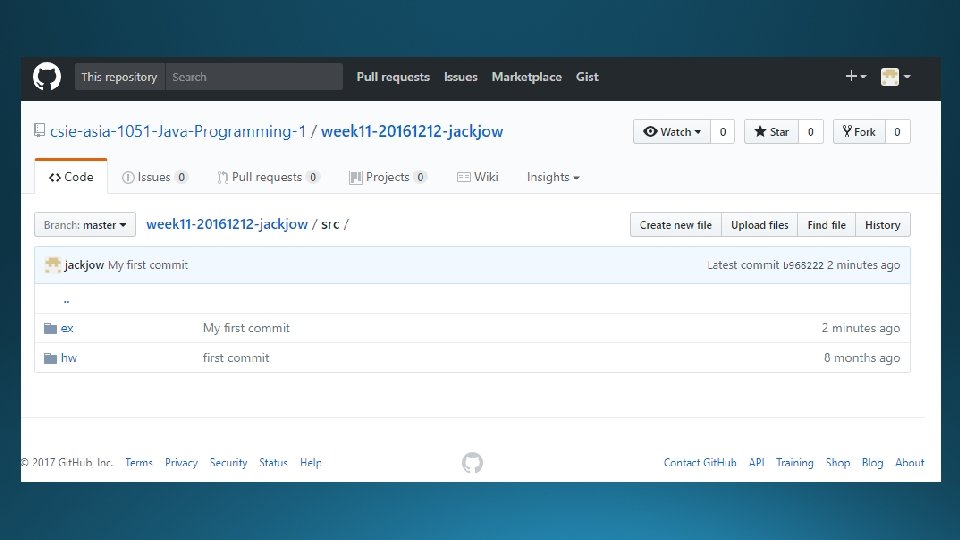Click the jackjow author name
The width and height of the screenshot is (960, 540).
click(x=84, y=265)
